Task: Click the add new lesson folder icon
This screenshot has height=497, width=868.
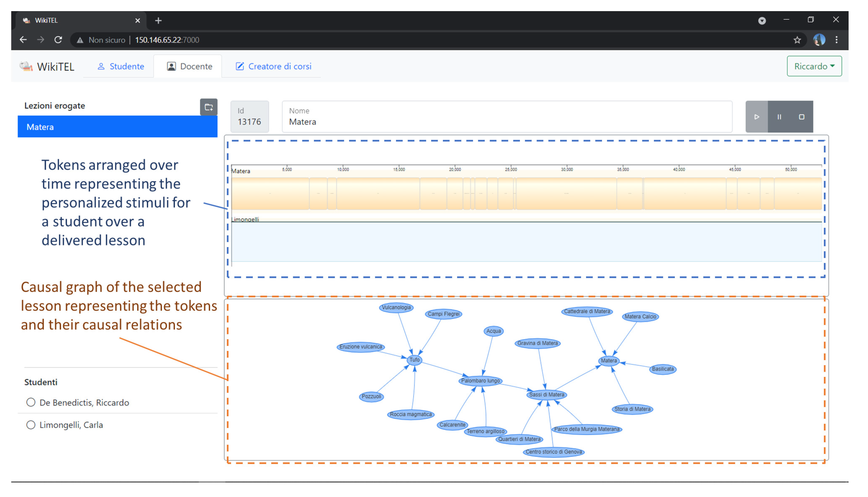Action: click(x=209, y=107)
